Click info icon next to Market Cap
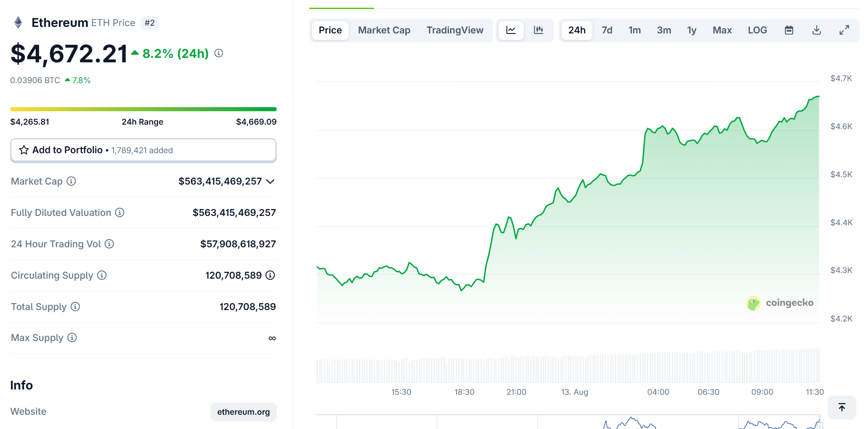 tap(71, 181)
